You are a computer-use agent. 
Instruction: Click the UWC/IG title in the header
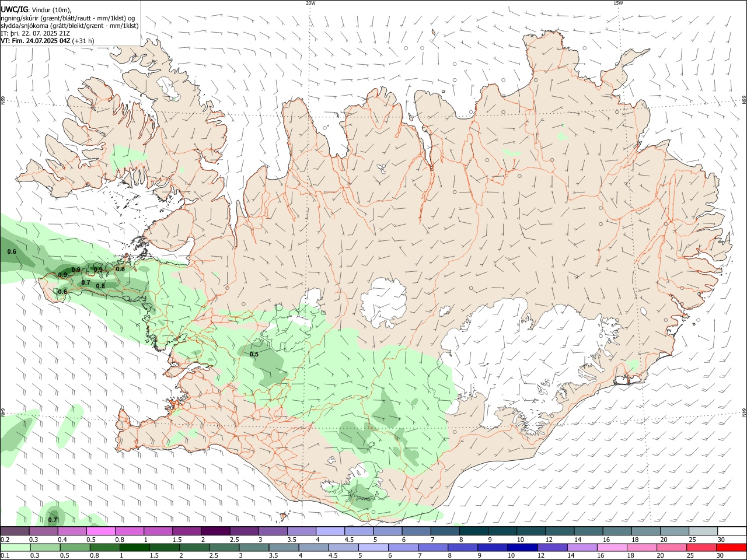tap(13, 9)
